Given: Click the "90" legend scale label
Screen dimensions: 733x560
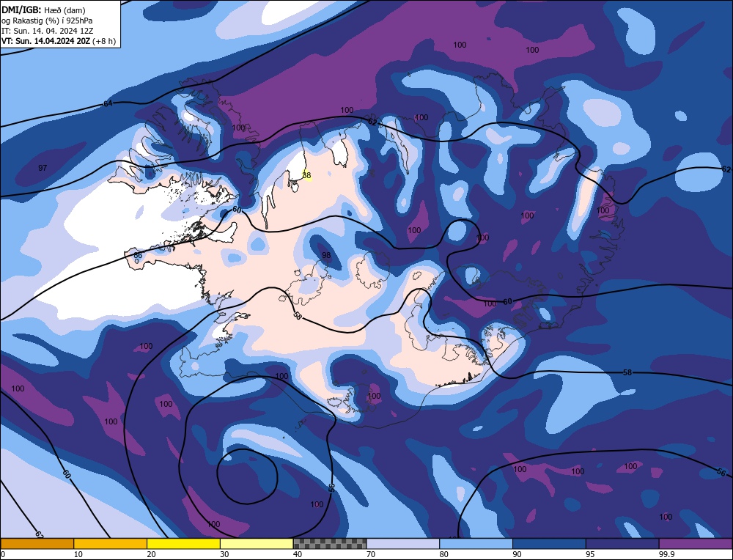Looking at the screenshot, I should (517, 554).
